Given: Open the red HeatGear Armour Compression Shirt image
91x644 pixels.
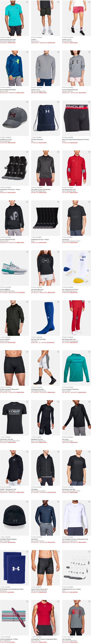Looking at the screenshot, I should pos(45,618).
